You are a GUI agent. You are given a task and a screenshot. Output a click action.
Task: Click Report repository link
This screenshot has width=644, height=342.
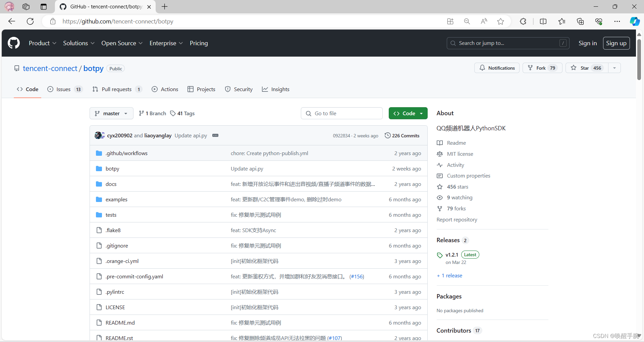click(x=457, y=219)
